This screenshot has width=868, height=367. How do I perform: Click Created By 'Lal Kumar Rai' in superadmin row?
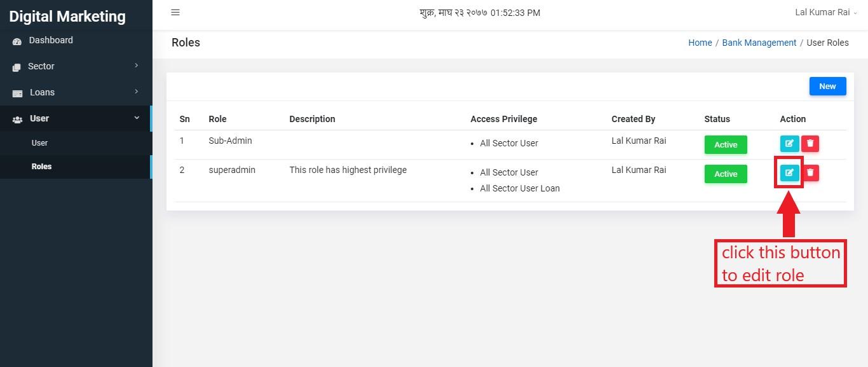coord(639,170)
